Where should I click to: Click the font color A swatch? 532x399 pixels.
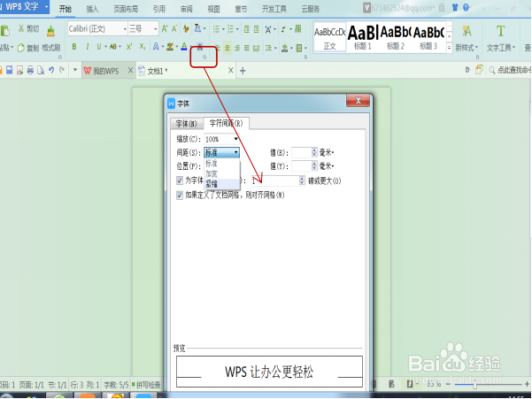click(183, 47)
